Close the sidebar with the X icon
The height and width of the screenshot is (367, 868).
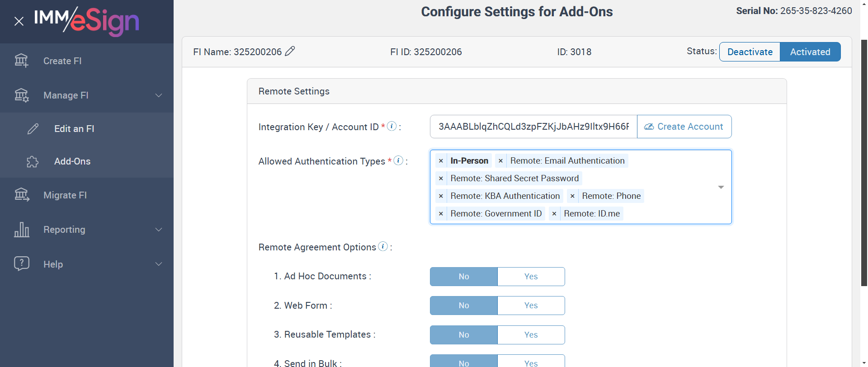tap(19, 21)
